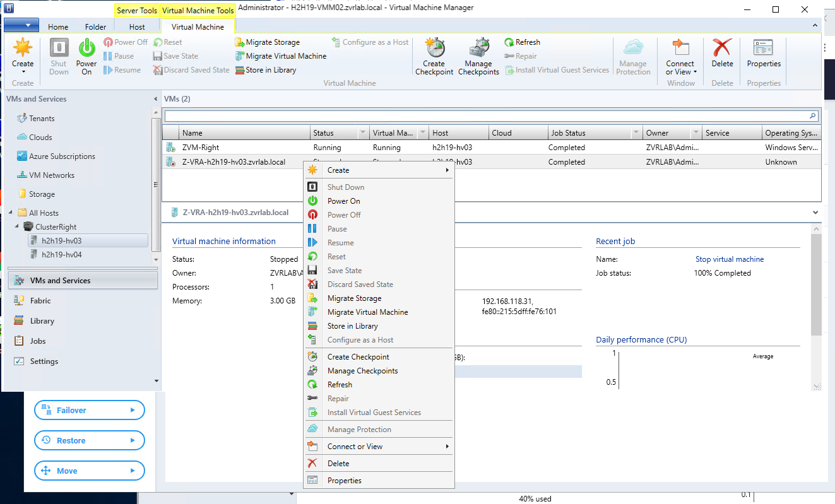Expand Connect or View context submenu
This screenshot has width=835, height=504.
[379, 447]
